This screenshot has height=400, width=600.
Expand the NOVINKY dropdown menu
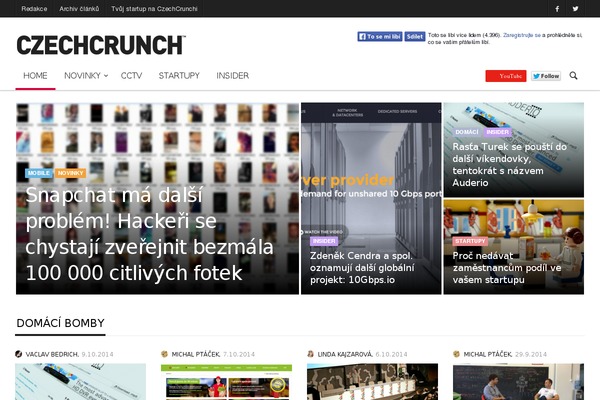pyautogui.click(x=86, y=76)
